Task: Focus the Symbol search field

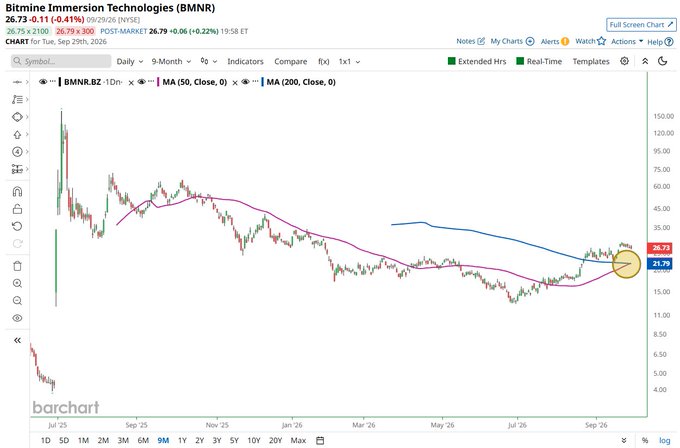Action: [61, 61]
